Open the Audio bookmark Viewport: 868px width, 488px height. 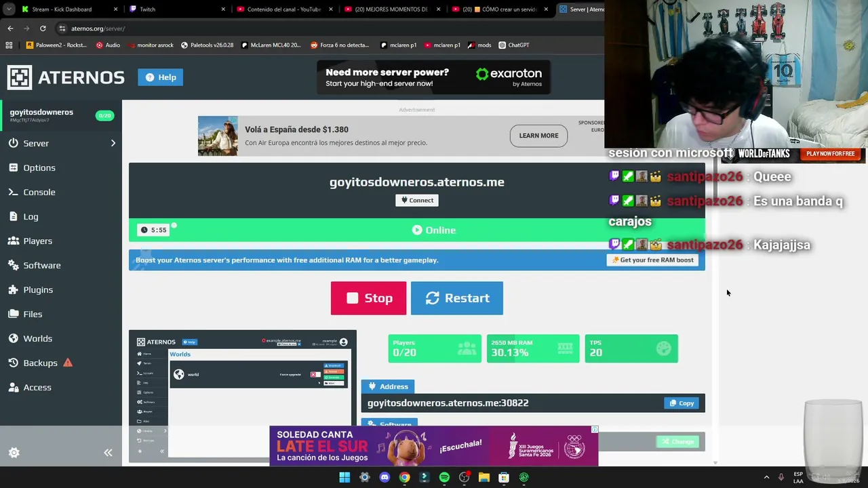click(108, 45)
